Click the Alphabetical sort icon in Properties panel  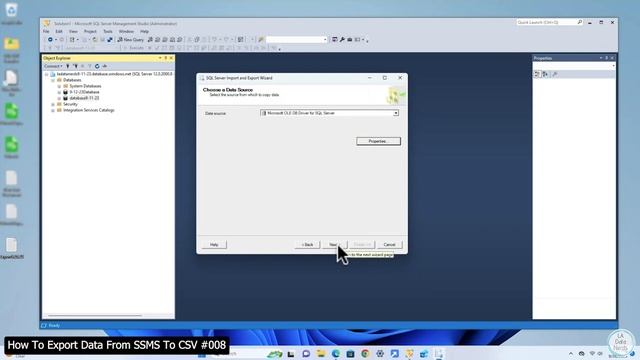545,74
